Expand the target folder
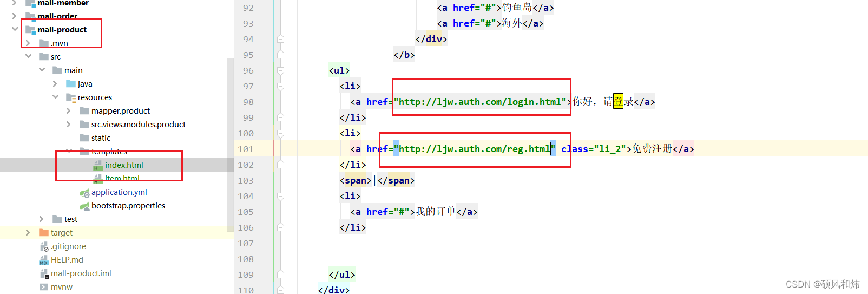Image resolution: width=868 pixels, height=294 pixels. [x=28, y=232]
